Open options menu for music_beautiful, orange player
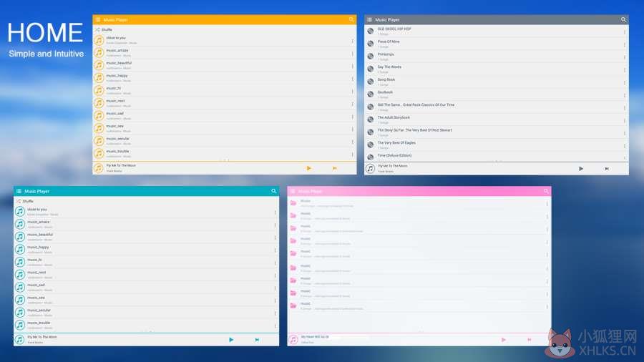The image size is (644, 362). (352, 66)
